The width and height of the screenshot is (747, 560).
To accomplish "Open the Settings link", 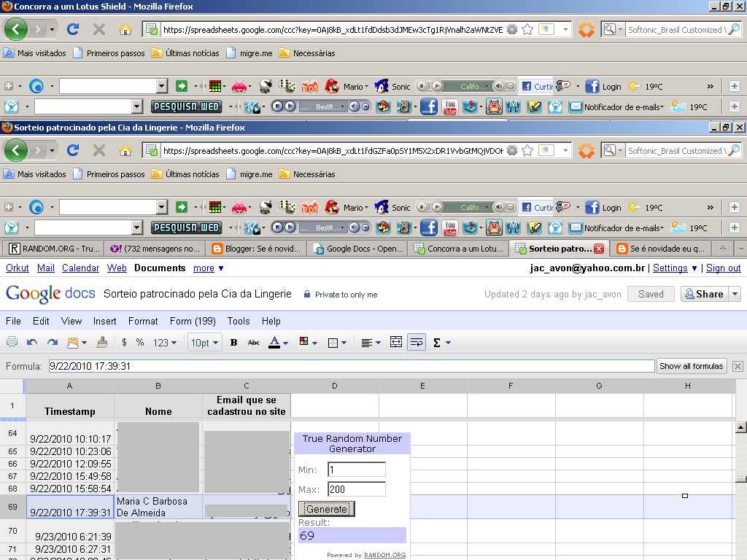I will 670,268.
